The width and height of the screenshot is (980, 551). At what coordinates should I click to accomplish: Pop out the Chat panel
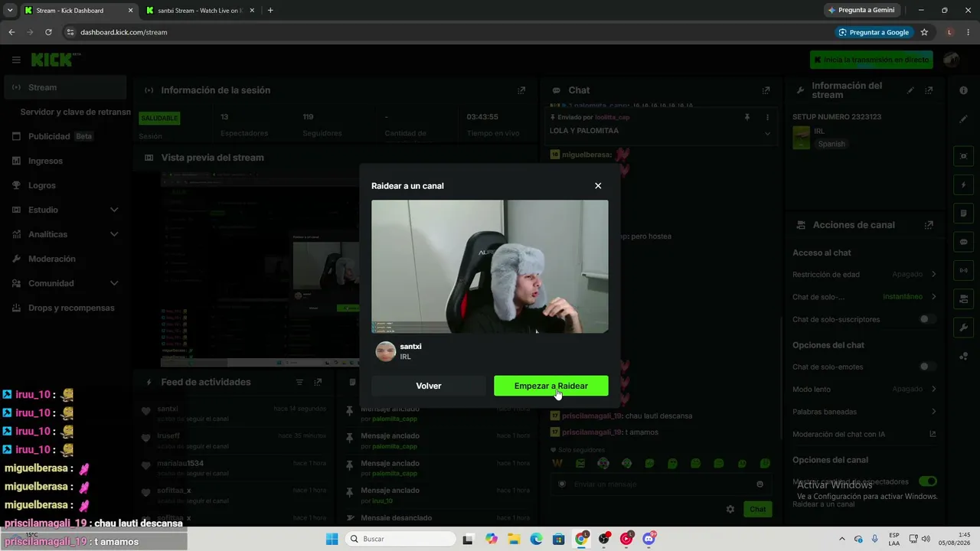(766, 90)
